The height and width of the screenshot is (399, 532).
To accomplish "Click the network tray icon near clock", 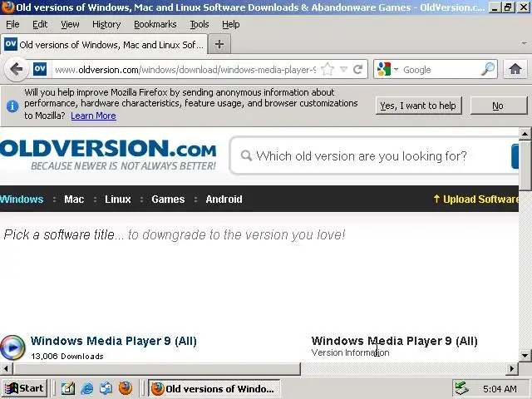I will [461, 388].
